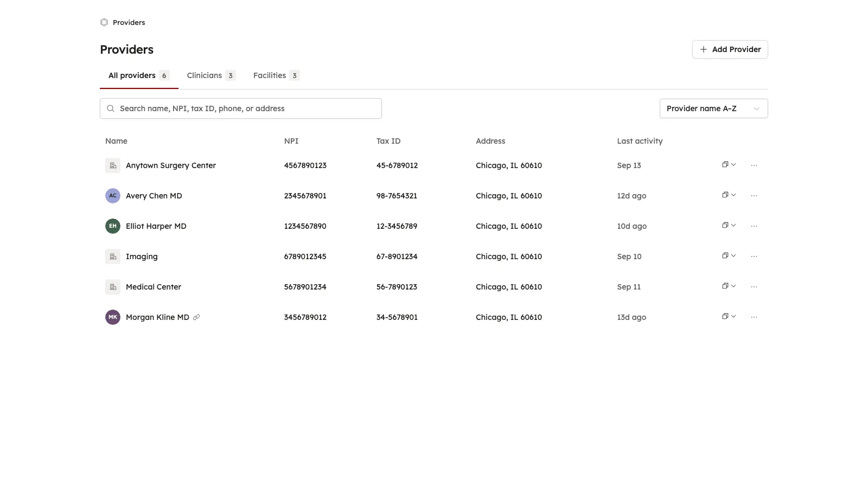Click the link icon beside Morgan Kline MD
The image size is (868, 488).
tap(196, 317)
